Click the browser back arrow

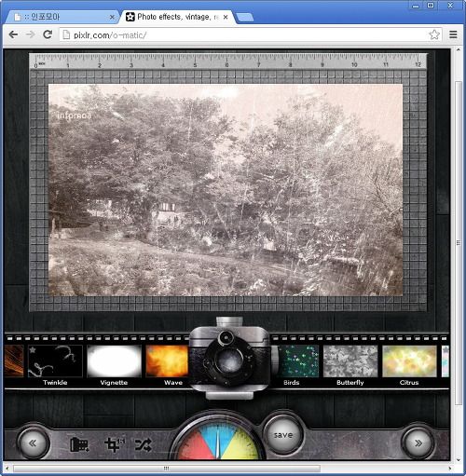(x=13, y=34)
